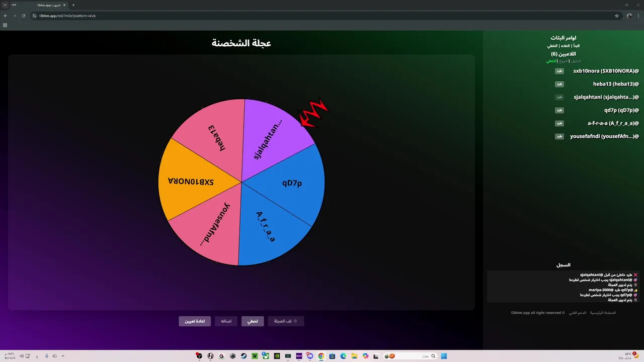Open Microsoft Edge from the taskbar
The height and width of the screenshot is (362, 644).
coord(343,356)
